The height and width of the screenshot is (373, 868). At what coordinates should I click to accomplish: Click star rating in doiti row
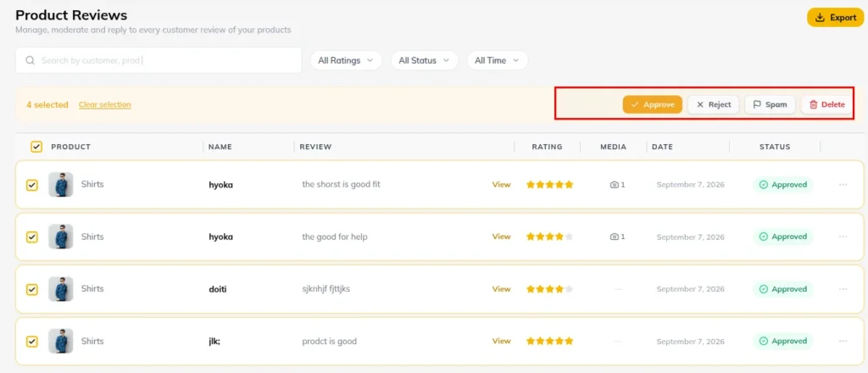pos(549,289)
